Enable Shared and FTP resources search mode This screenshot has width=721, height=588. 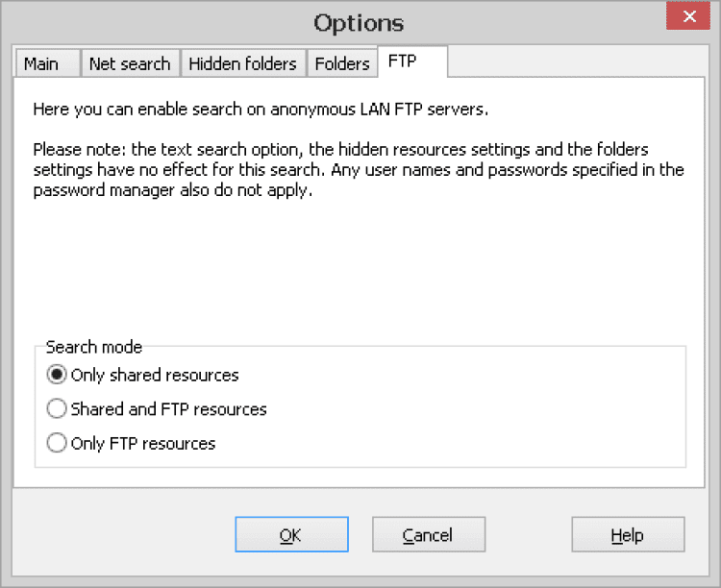pos(58,409)
